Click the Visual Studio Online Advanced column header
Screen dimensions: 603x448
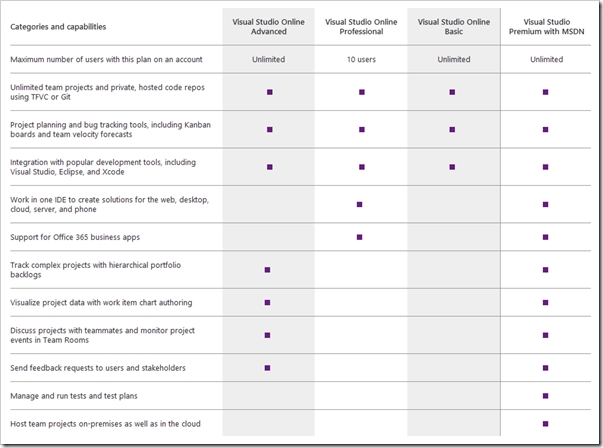click(x=268, y=26)
